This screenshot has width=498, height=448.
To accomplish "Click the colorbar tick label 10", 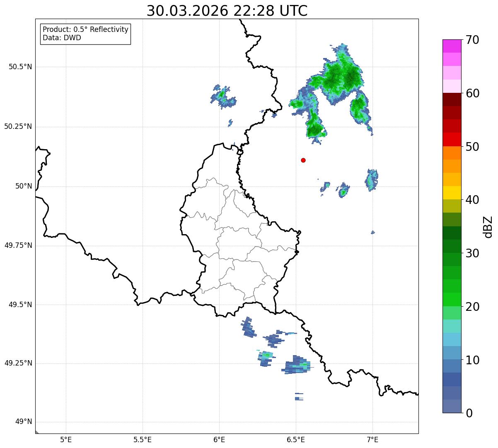I will 472,360.
